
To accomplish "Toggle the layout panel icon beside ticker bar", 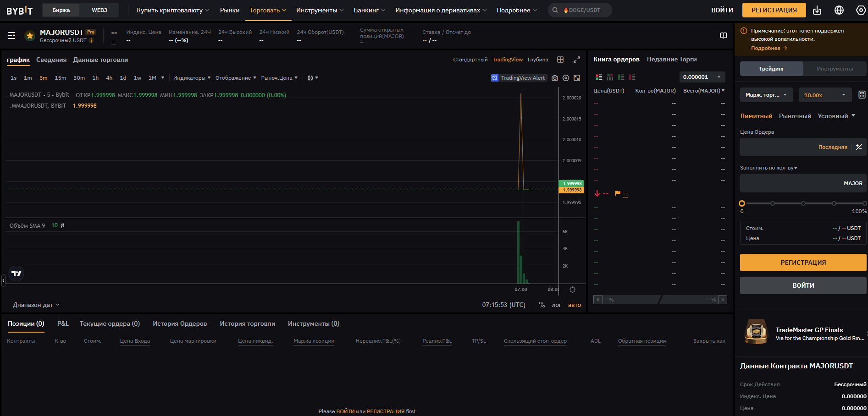I will 724,36.
